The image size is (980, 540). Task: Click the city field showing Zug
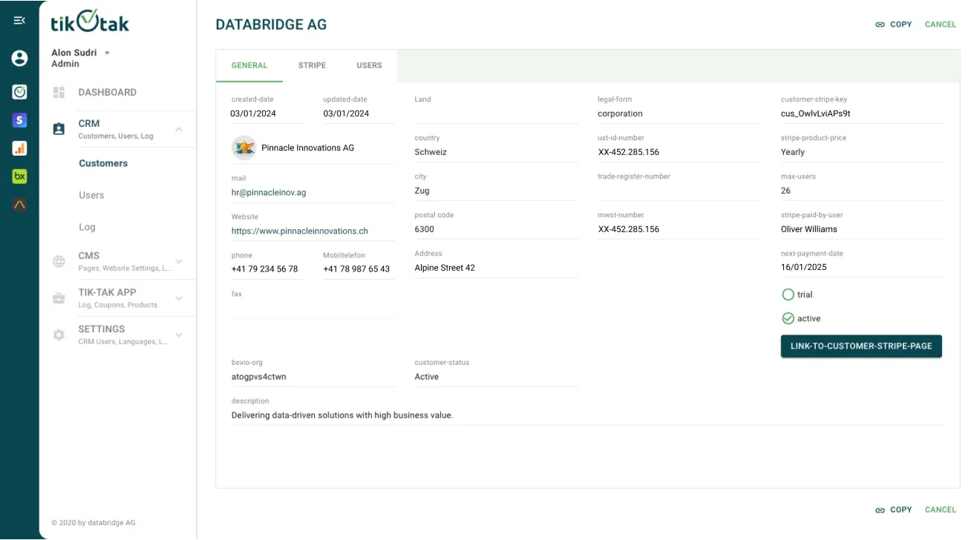pos(496,185)
